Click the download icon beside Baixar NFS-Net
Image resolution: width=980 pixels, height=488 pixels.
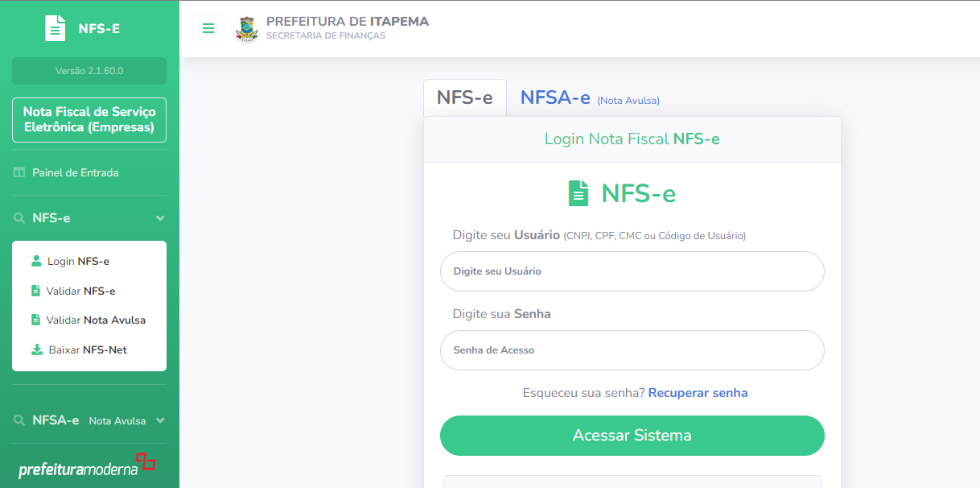tap(37, 349)
